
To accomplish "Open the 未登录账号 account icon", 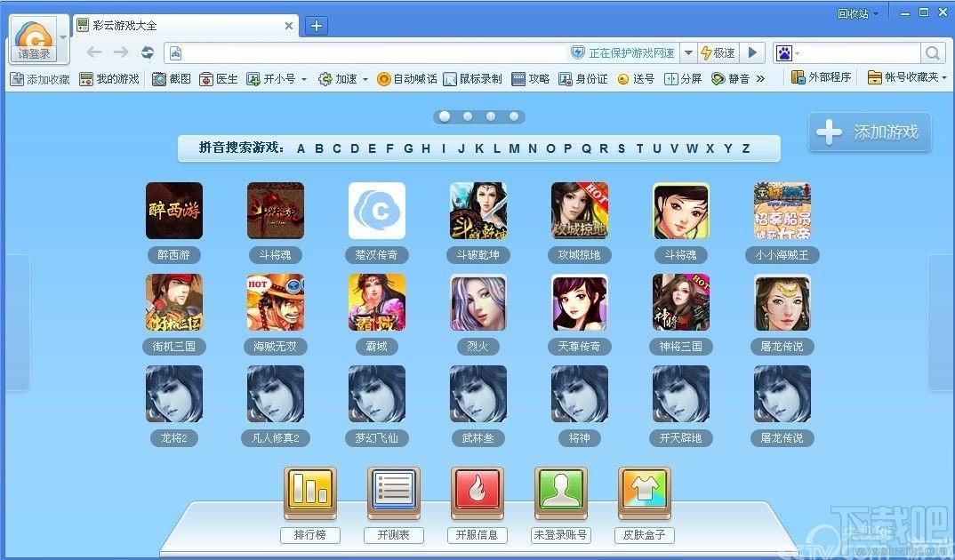I will pos(560,493).
